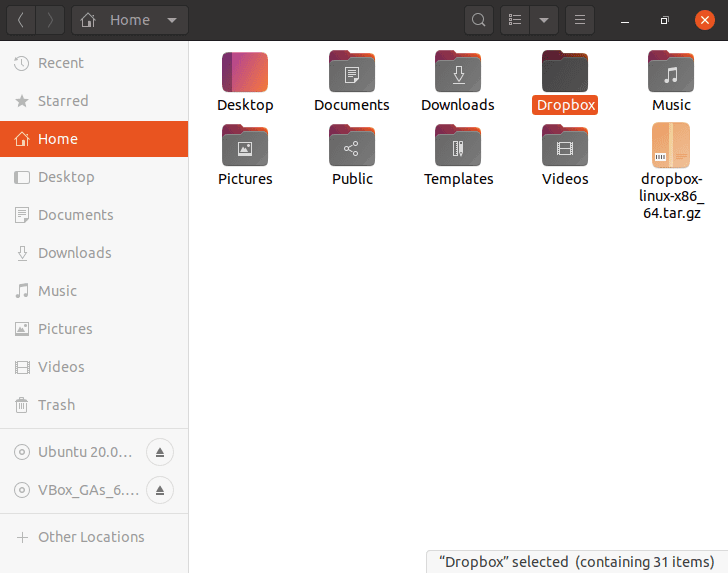Open Trash in the sidebar
728x573 pixels.
94,405
